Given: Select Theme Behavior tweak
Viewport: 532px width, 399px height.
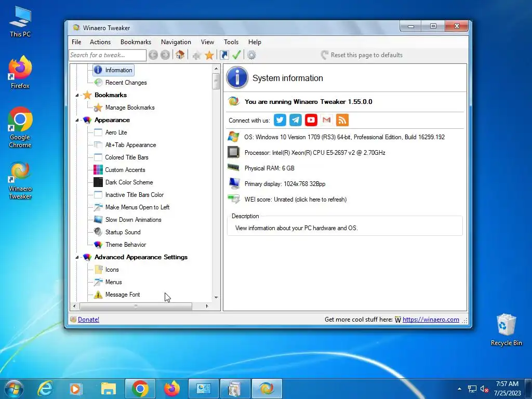Looking at the screenshot, I should pos(126,245).
